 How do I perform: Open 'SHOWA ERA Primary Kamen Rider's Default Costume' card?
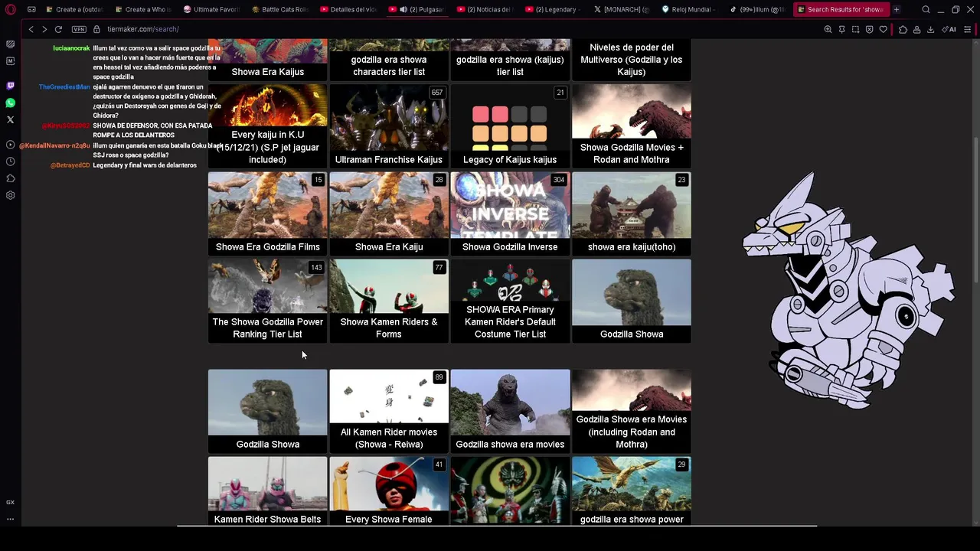(x=510, y=301)
